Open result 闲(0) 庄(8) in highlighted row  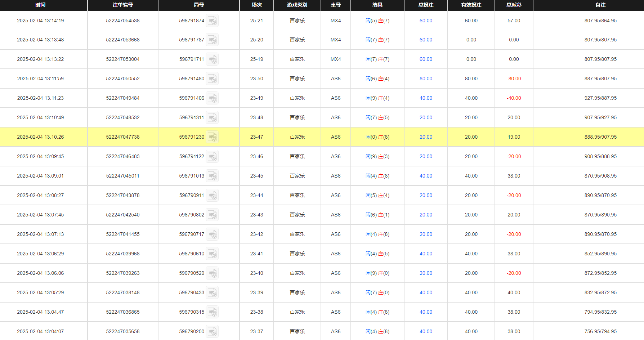click(x=377, y=137)
